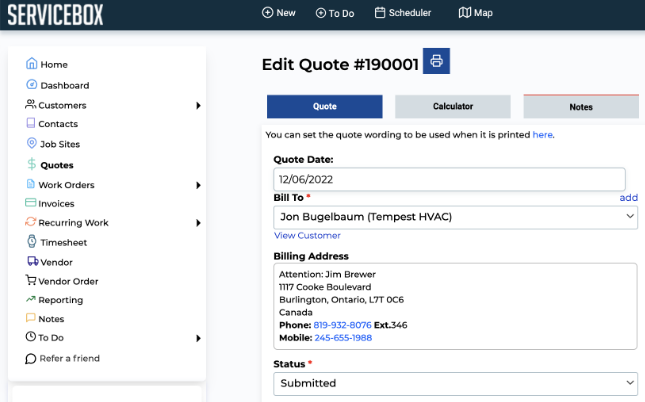The image size is (645, 402).
Task: Print the quote with printer icon
Action: (436, 61)
